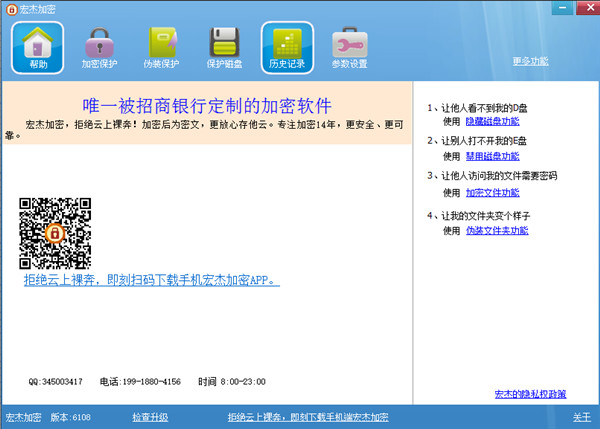This screenshot has height=429, width=600.
Task: Choose the 保护磁盘 floppy disk icon
Action: [x=224, y=48]
